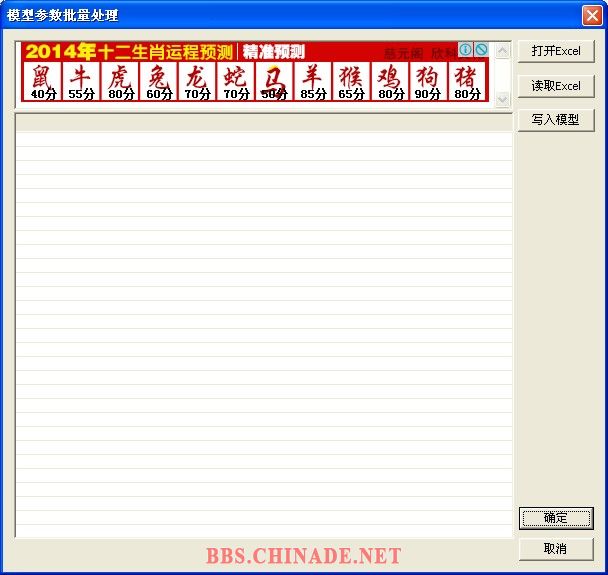Image resolution: width=608 pixels, height=575 pixels.
Task: Click the Monkey zodiac tile (猴 65分)
Action: pyautogui.click(x=351, y=81)
